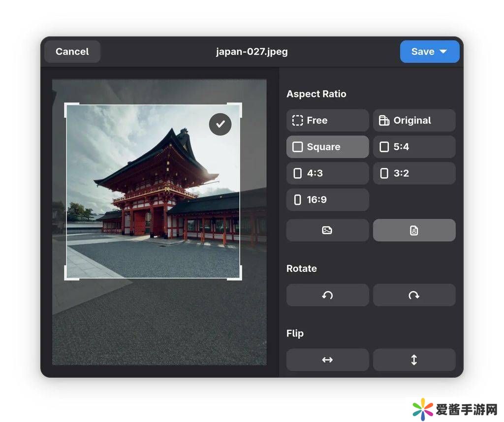Select the Free aspect ratio
This screenshot has height=422, width=504.
pos(327,120)
